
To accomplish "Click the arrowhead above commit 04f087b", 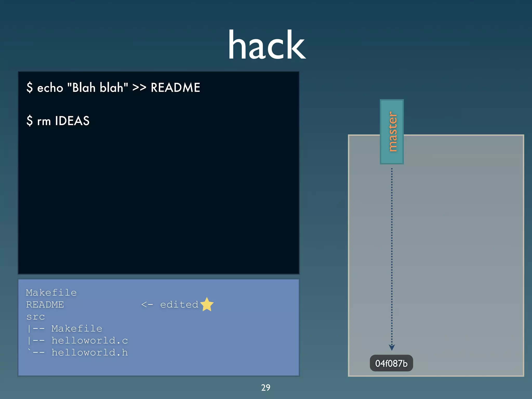I will click(392, 347).
